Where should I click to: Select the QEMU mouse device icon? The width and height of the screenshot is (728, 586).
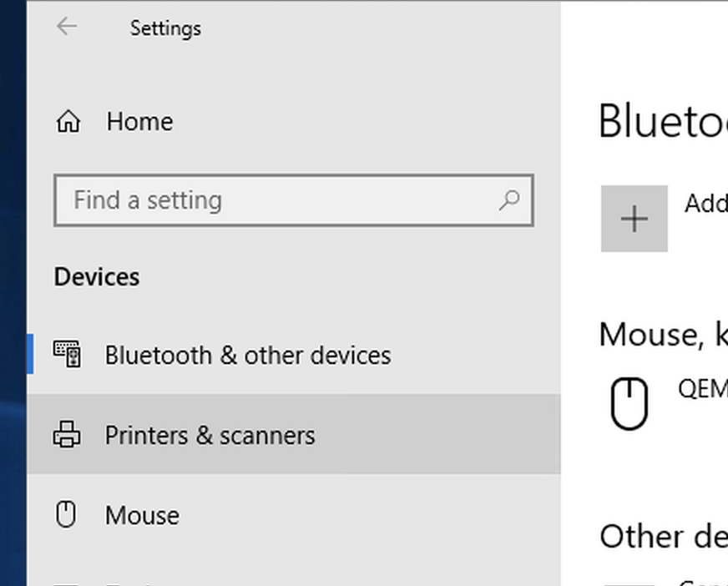(629, 403)
